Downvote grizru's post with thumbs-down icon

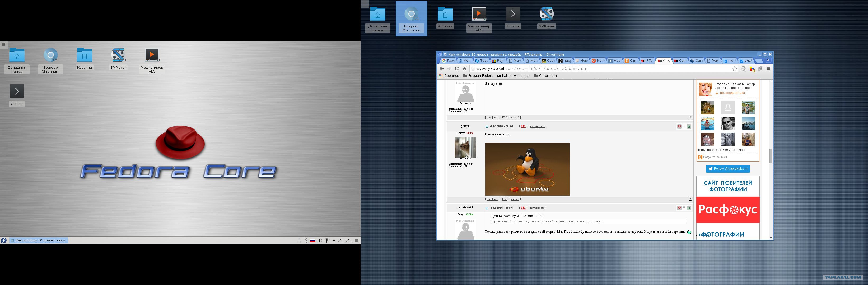(679, 126)
